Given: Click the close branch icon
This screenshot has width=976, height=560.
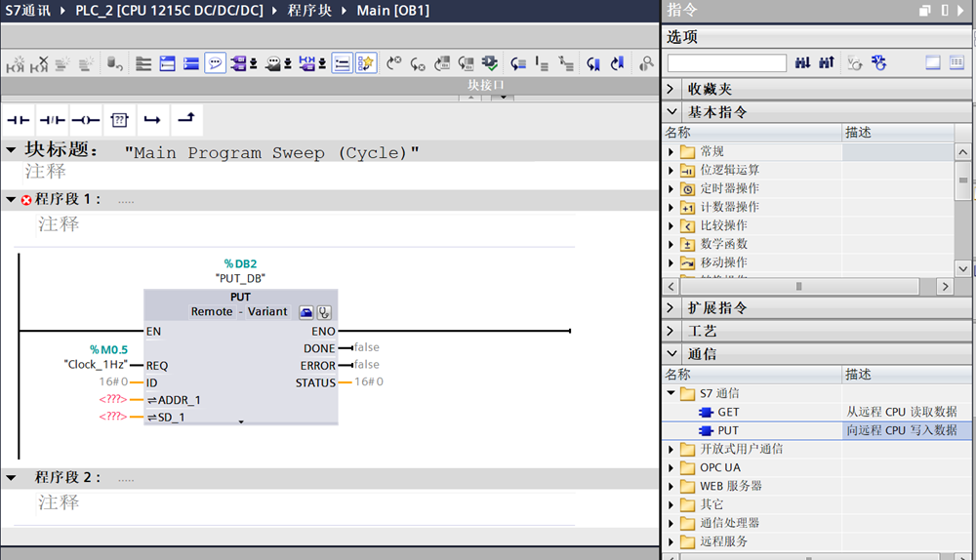Looking at the screenshot, I should pos(184,120).
